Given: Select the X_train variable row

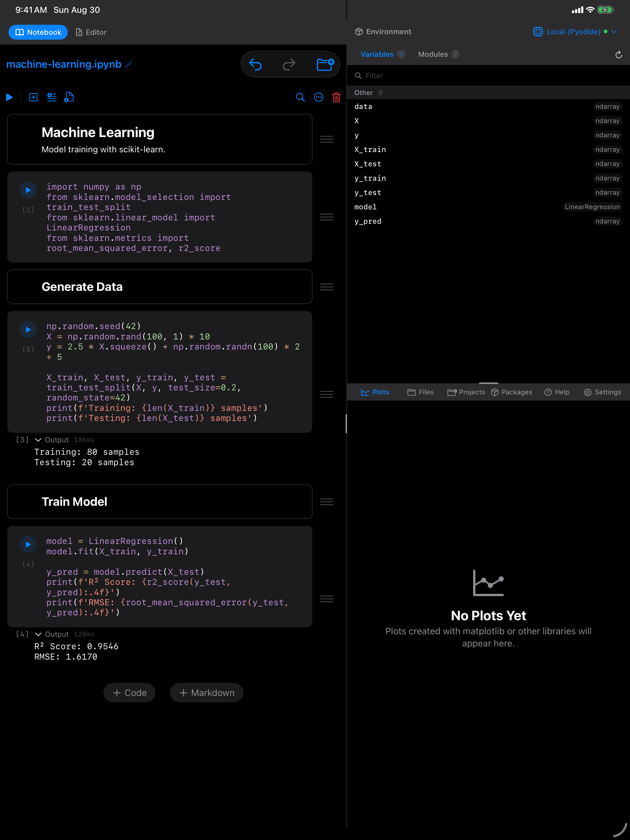Looking at the screenshot, I should [x=488, y=150].
